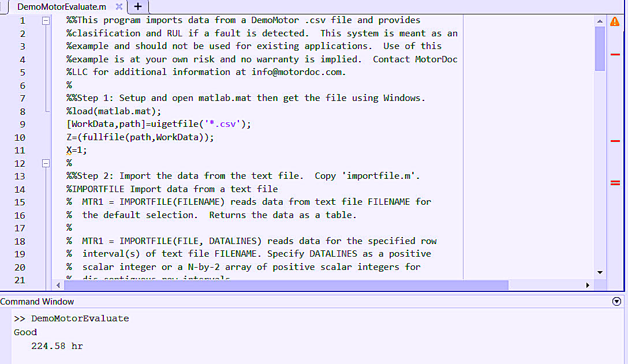The width and height of the screenshot is (628, 364).
Task: Jump to the red message marker level with line 10
Action: (x=615, y=141)
